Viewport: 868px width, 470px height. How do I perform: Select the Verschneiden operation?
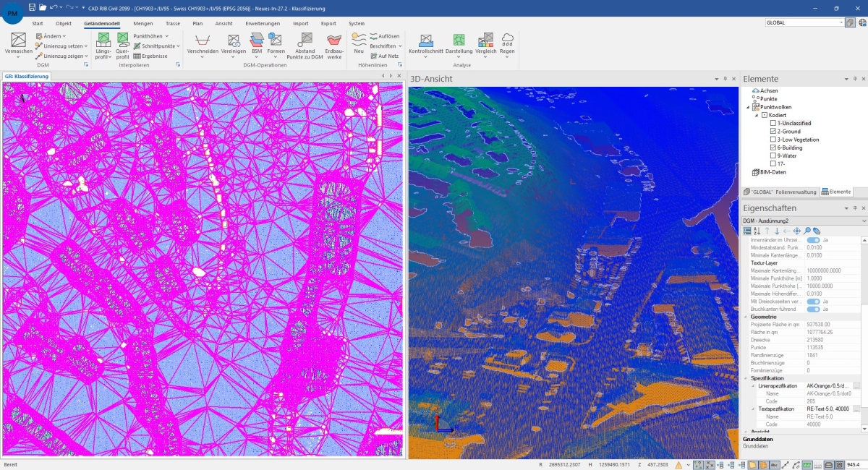coord(203,44)
